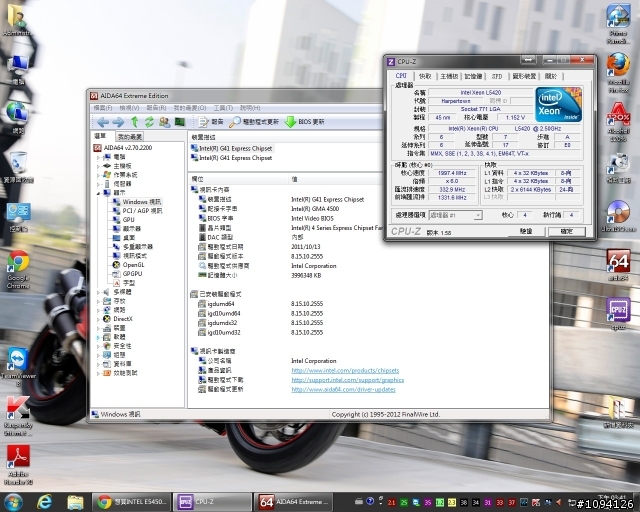
Task: Open the File (檔案) menu in AIDA64
Action: tap(102, 108)
